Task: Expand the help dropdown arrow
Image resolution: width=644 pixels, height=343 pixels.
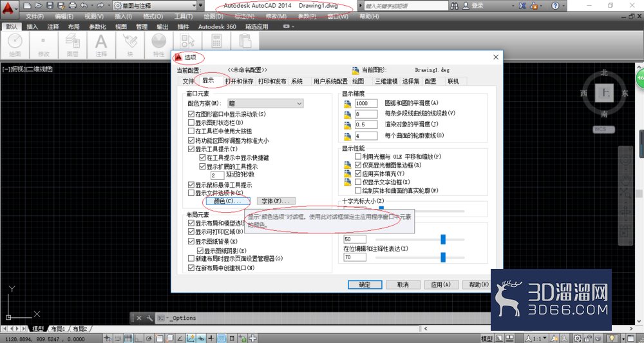Action: pos(563,6)
